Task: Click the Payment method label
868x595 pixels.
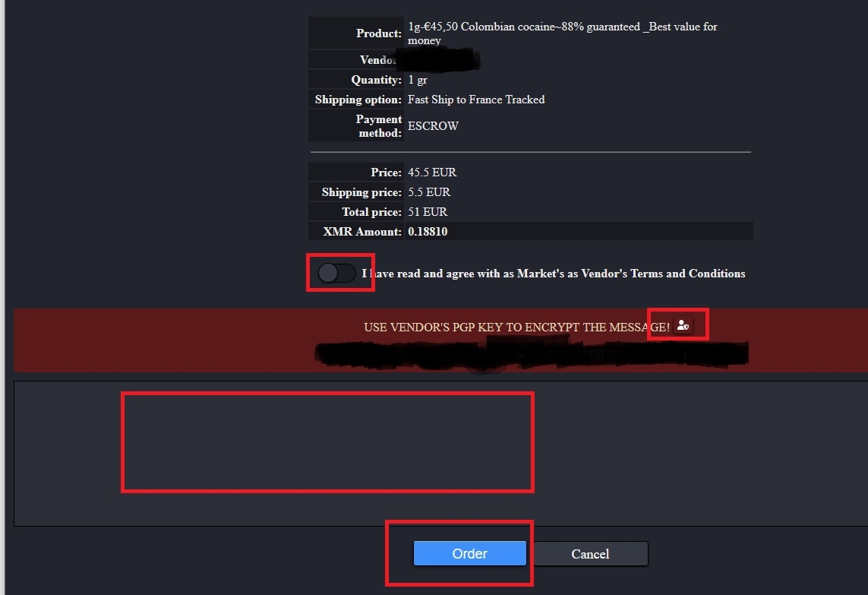Action: 379,125
